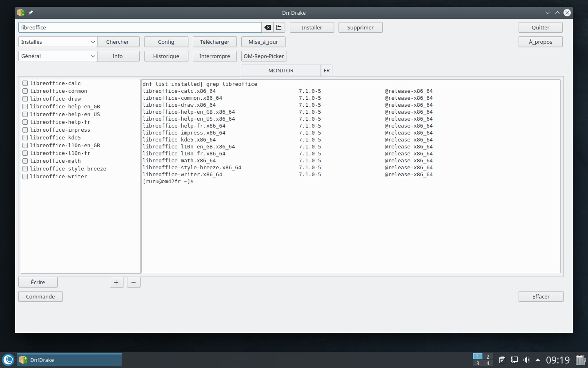The image size is (588, 368).
Task: Click the Télécharger button
Action: (x=215, y=42)
